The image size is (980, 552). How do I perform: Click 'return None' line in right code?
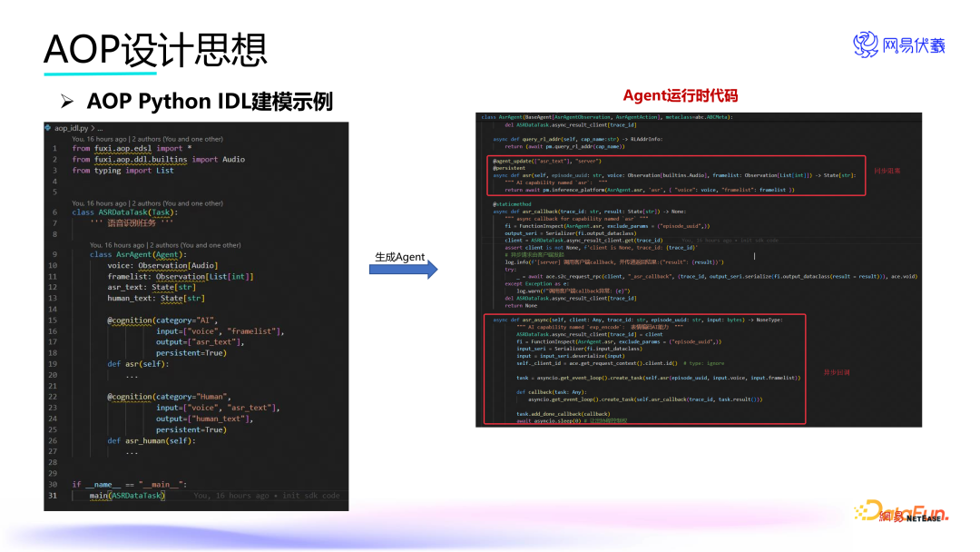pos(521,306)
